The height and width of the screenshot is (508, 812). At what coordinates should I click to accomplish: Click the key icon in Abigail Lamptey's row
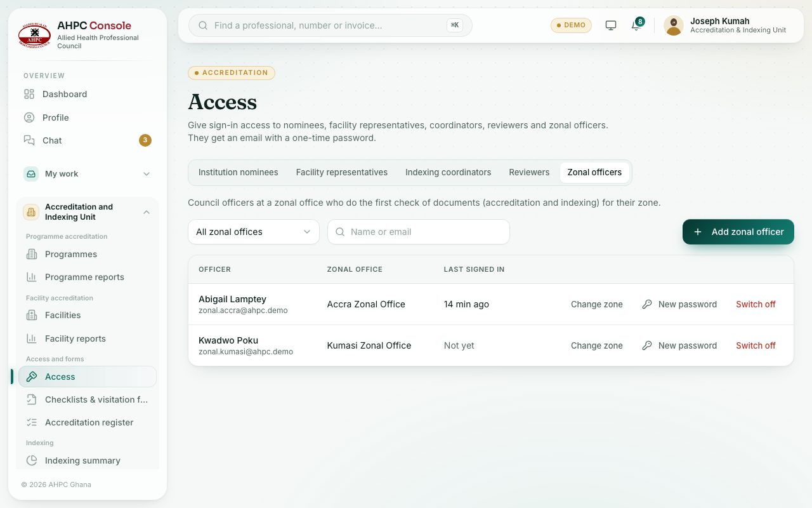tap(647, 304)
